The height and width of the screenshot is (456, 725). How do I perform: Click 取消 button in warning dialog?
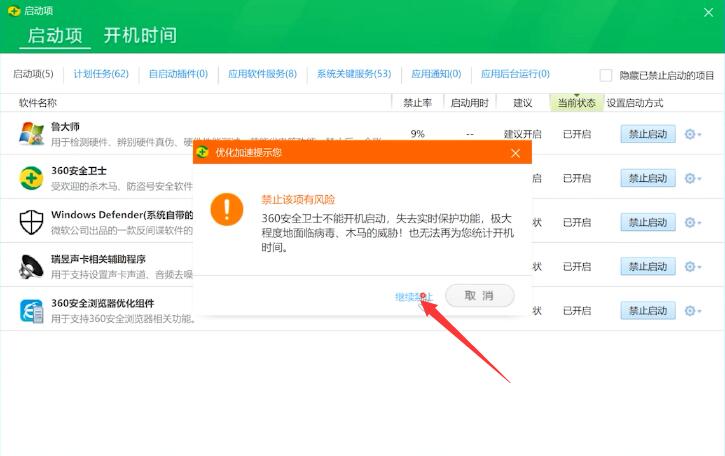[479, 296]
